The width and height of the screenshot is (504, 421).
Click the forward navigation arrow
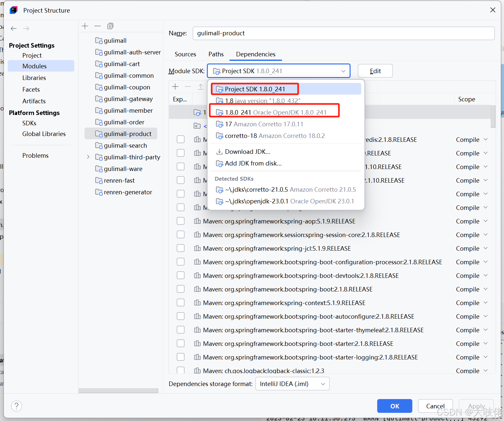(26, 28)
